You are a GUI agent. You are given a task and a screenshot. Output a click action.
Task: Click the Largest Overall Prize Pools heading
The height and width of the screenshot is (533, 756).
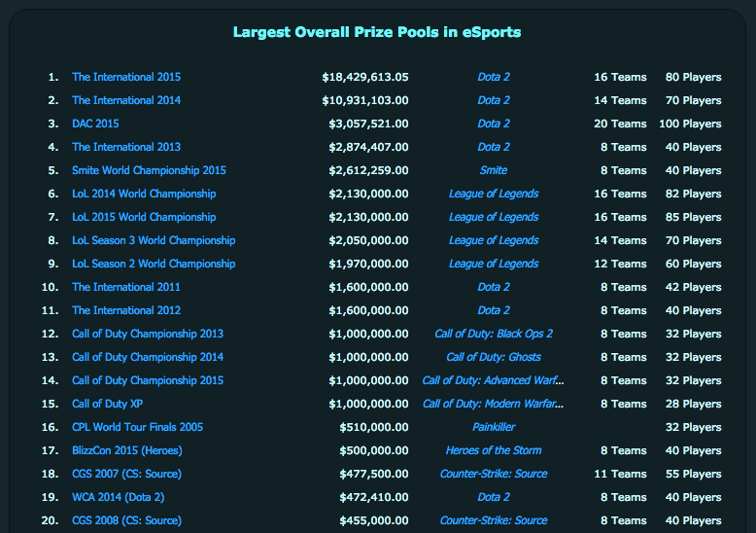377,32
